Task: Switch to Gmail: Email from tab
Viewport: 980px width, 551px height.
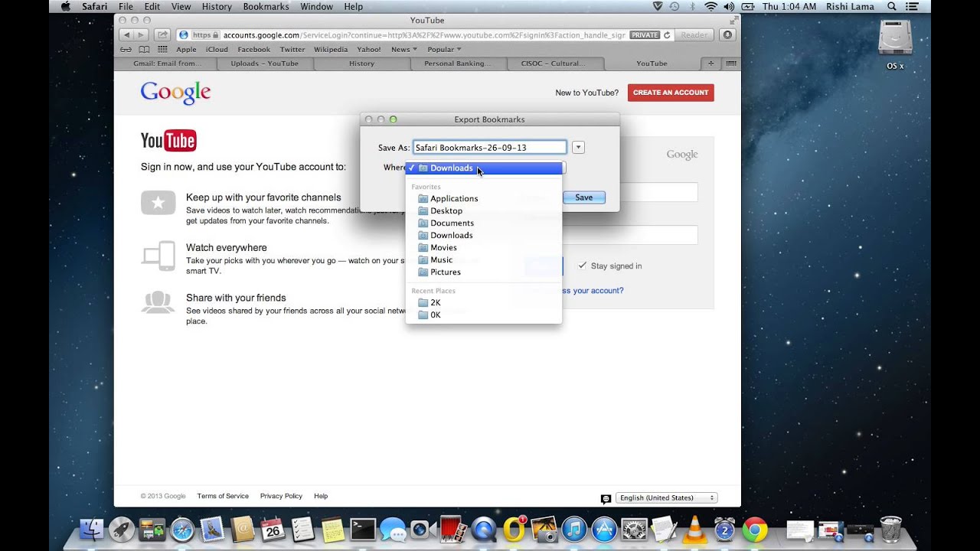Action: [x=168, y=64]
